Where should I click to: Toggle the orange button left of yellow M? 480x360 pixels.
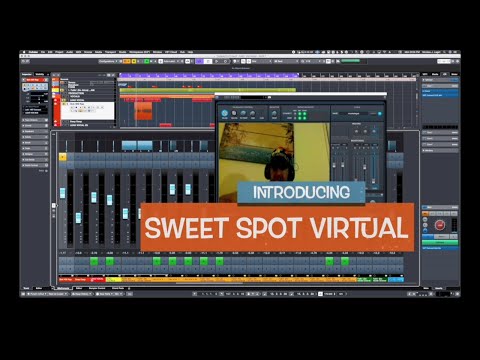coord(126,61)
